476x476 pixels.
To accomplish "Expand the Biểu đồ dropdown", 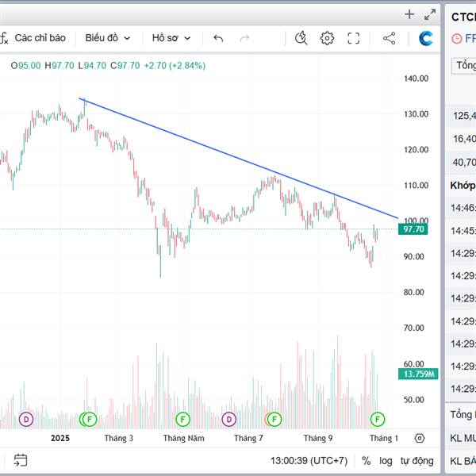I will [108, 37].
